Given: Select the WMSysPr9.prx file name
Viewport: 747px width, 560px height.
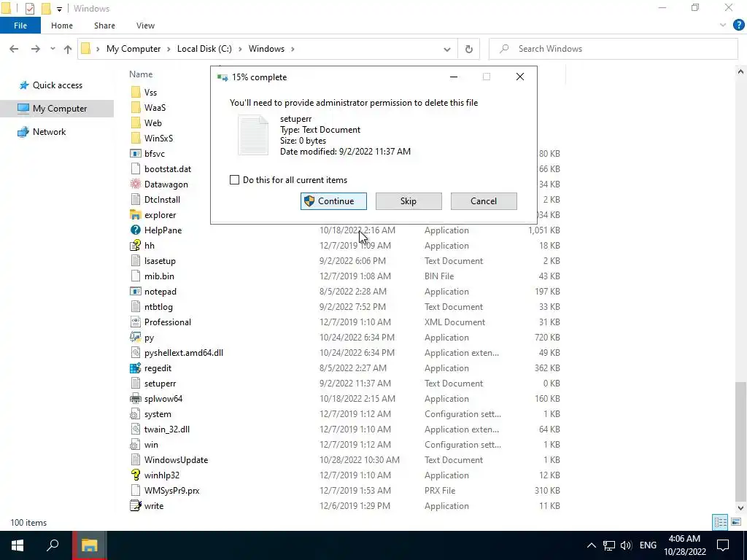Looking at the screenshot, I should click(x=172, y=491).
